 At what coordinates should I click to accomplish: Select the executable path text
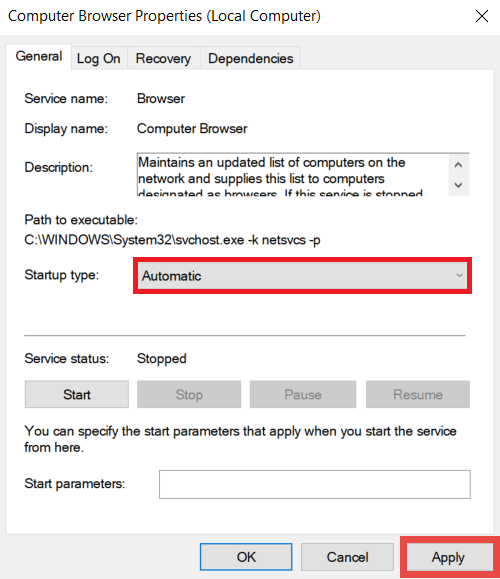[172, 240]
